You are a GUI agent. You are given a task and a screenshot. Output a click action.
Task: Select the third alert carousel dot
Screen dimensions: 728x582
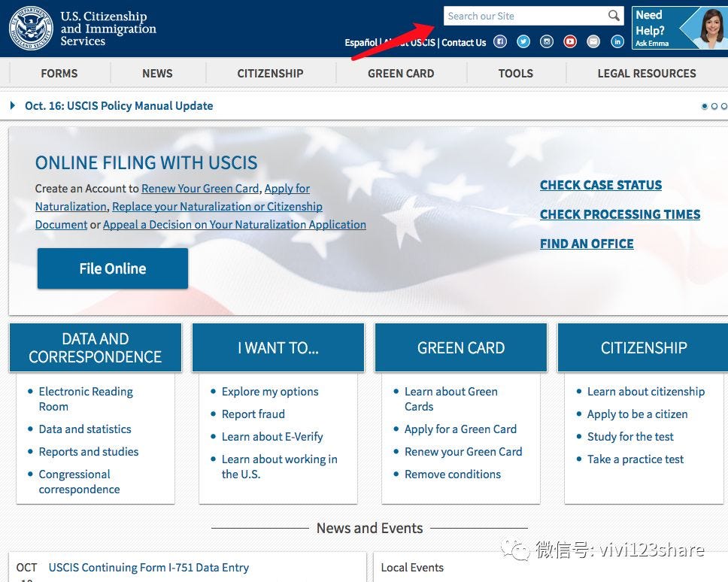point(724,106)
